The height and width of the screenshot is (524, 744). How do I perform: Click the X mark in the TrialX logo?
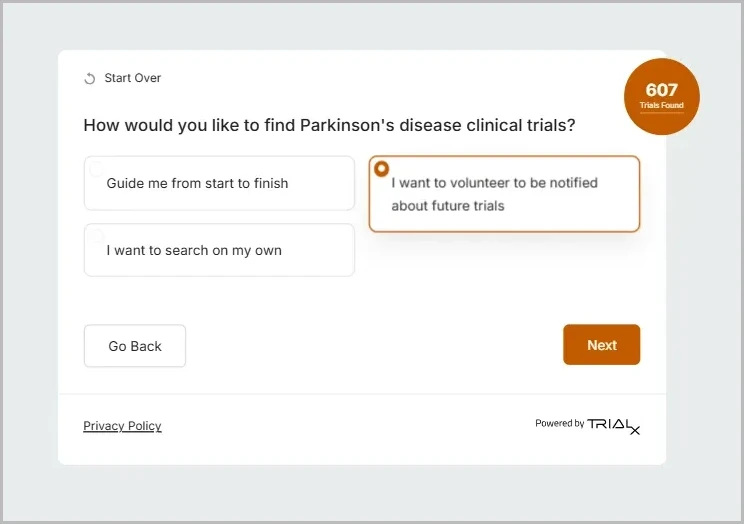[x=634, y=430]
